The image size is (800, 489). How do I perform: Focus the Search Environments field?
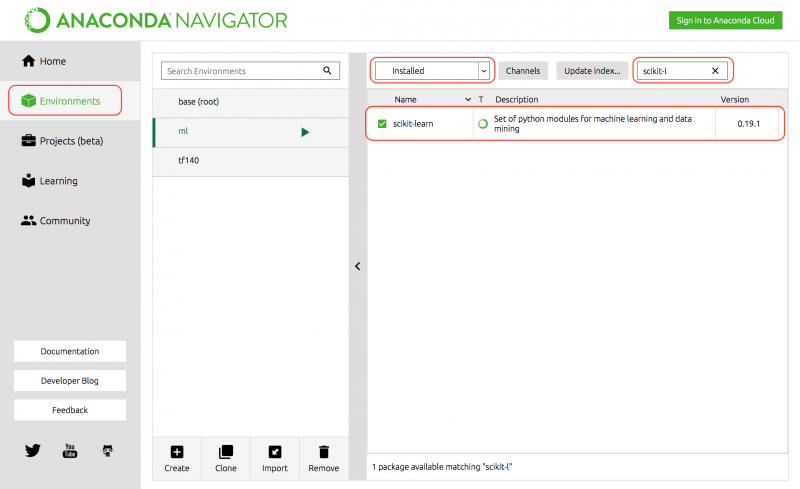[x=250, y=71]
